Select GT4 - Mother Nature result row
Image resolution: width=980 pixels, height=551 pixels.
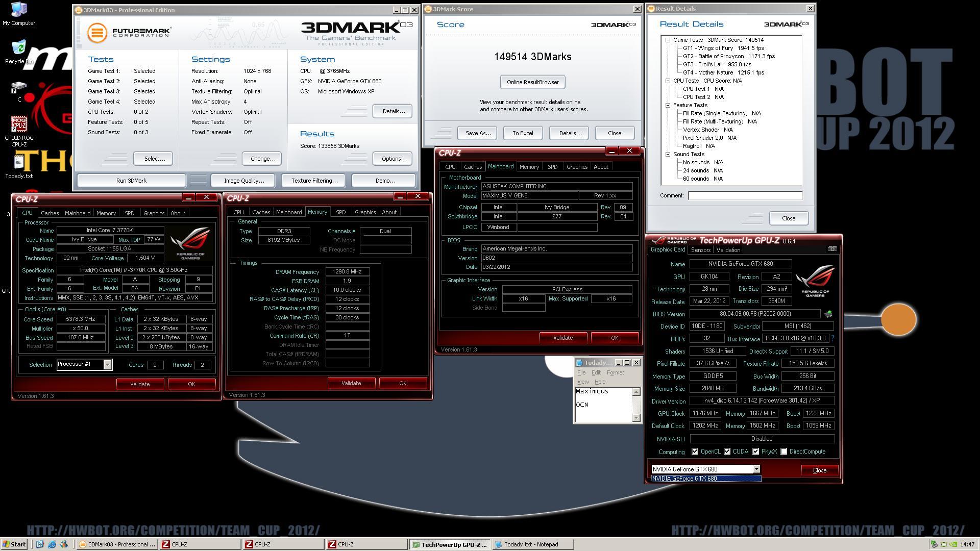723,72
